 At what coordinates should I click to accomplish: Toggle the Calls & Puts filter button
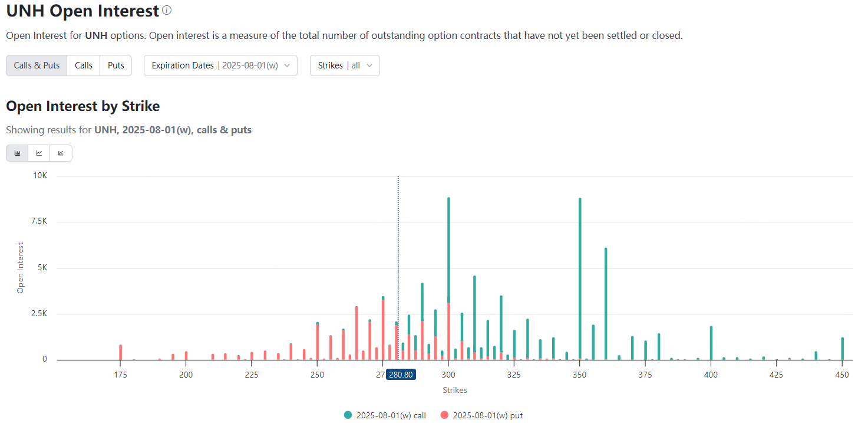pyautogui.click(x=36, y=65)
